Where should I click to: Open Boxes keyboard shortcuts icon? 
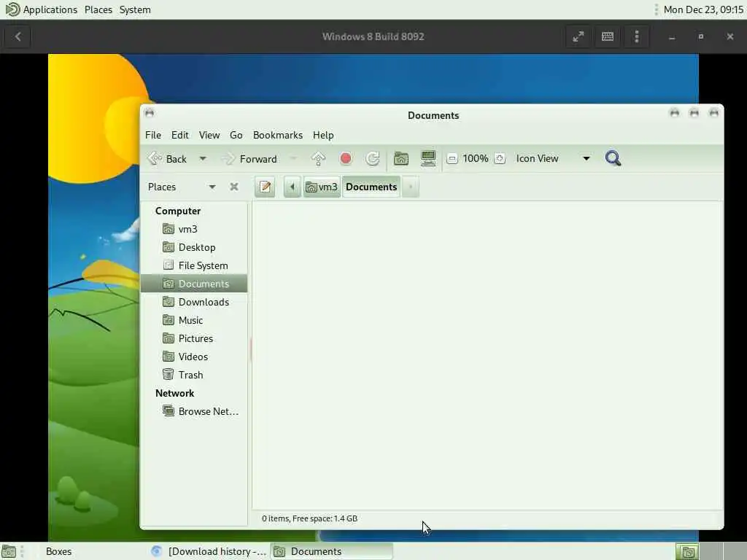tap(608, 36)
